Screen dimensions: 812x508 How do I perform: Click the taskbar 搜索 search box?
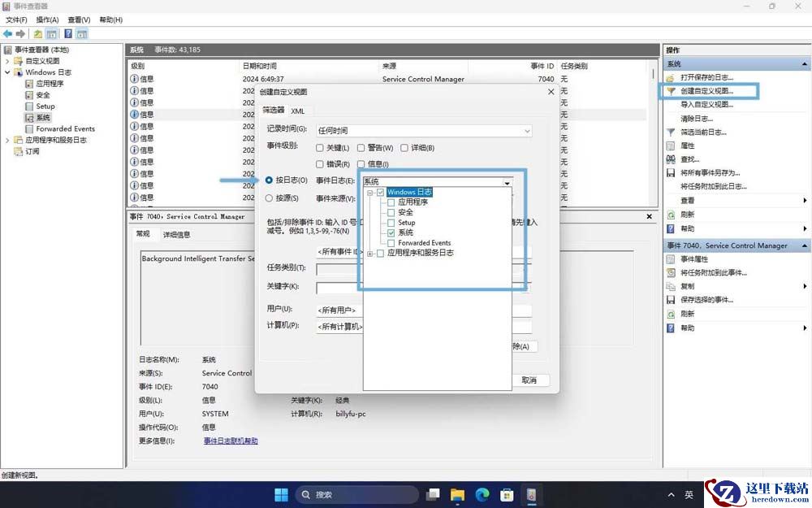(x=356, y=494)
